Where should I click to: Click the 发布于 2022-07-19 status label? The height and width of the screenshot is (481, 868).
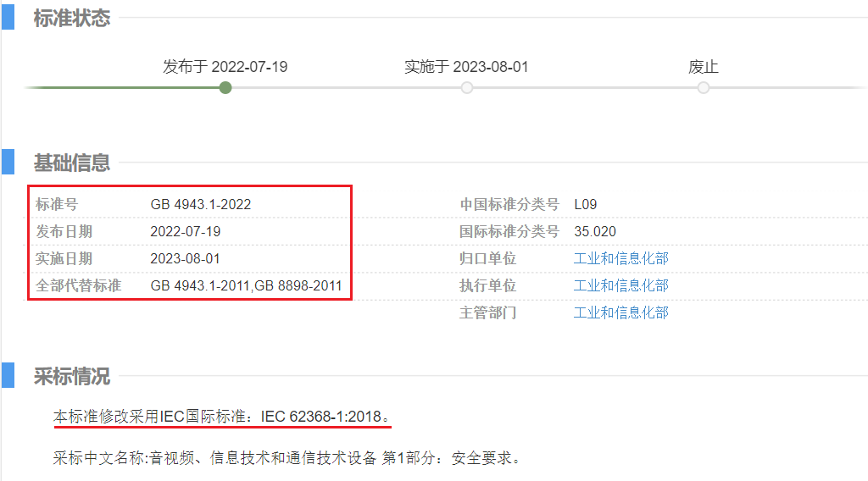pos(225,67)
